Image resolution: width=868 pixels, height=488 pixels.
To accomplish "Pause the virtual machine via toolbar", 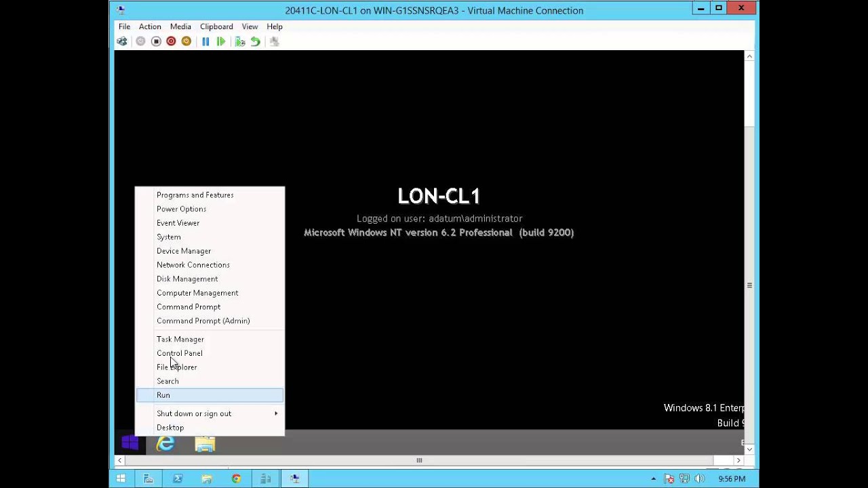I will tap(205, 41).
